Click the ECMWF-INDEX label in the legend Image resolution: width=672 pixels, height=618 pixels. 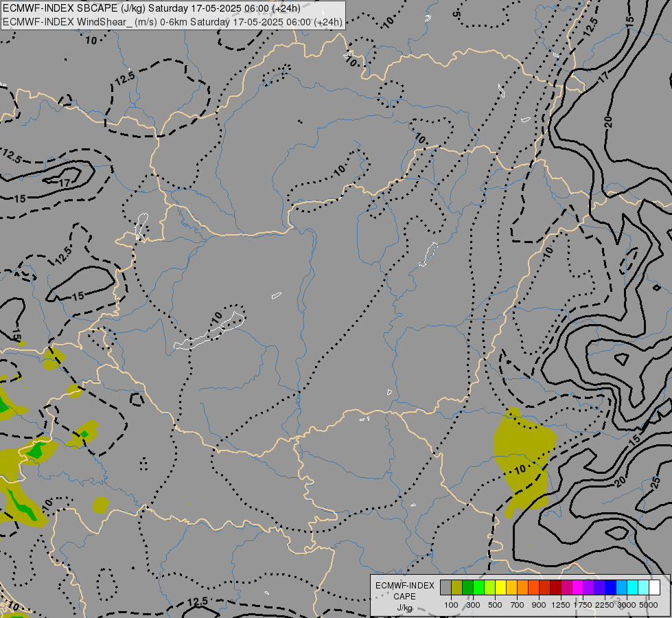coord(405,586)
